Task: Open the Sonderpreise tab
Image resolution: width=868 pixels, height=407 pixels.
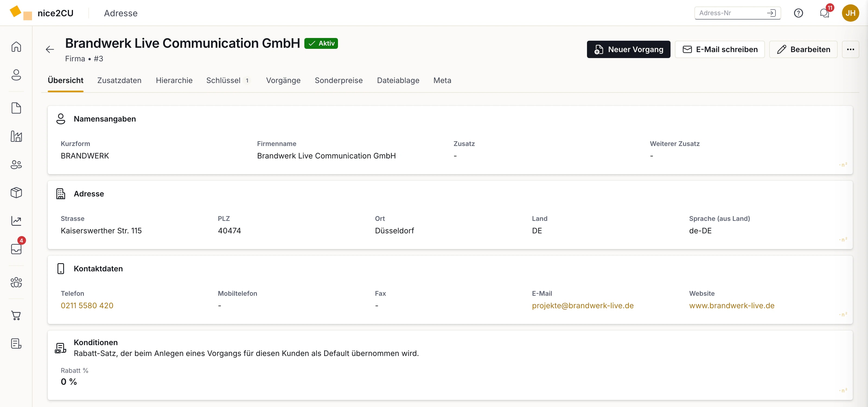Action: point(339,81)
